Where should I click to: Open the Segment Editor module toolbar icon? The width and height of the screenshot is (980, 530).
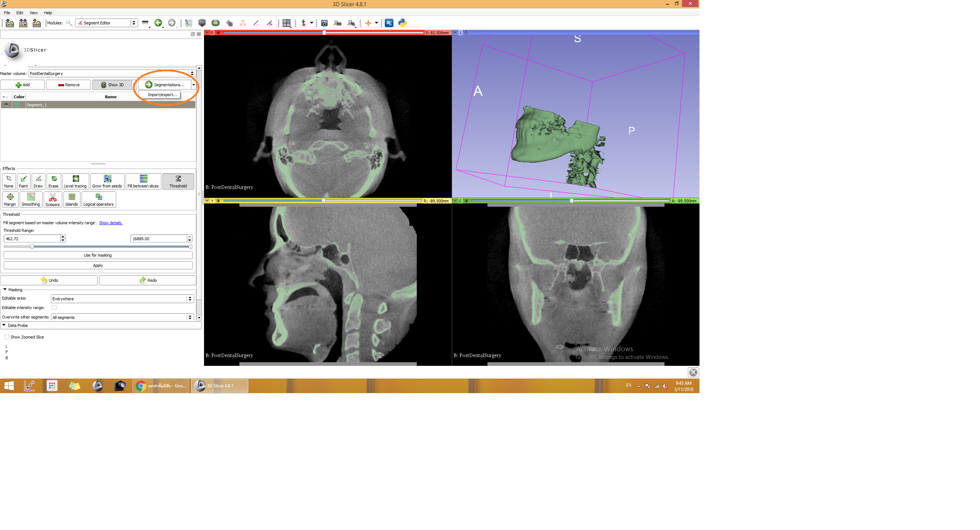tap(270, 23)
